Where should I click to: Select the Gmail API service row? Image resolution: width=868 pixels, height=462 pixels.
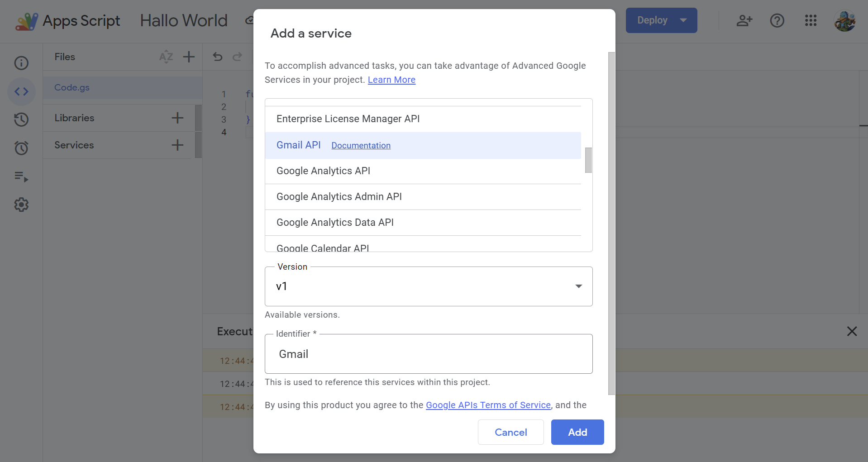coord(423,145)
